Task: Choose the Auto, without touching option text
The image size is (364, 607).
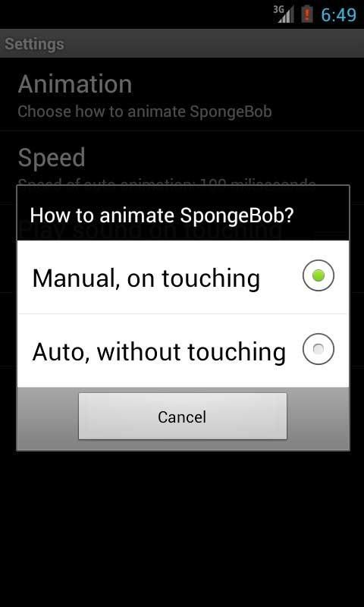Action: point(159,351)
